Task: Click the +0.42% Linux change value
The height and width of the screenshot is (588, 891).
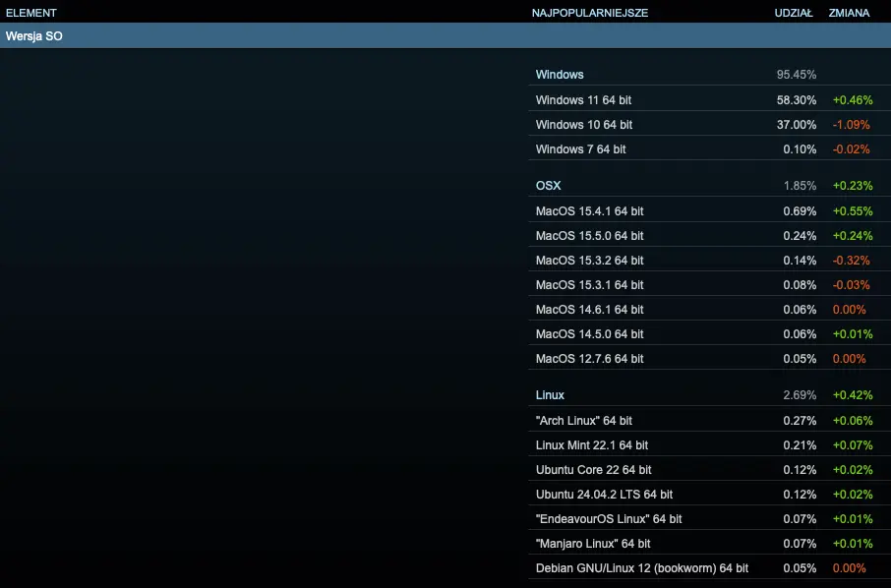Action: point(853,395)
